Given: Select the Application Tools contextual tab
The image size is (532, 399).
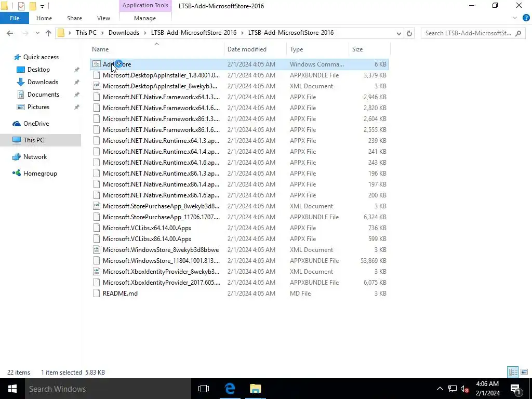Looking at the screenshot, I should [145, 5].
